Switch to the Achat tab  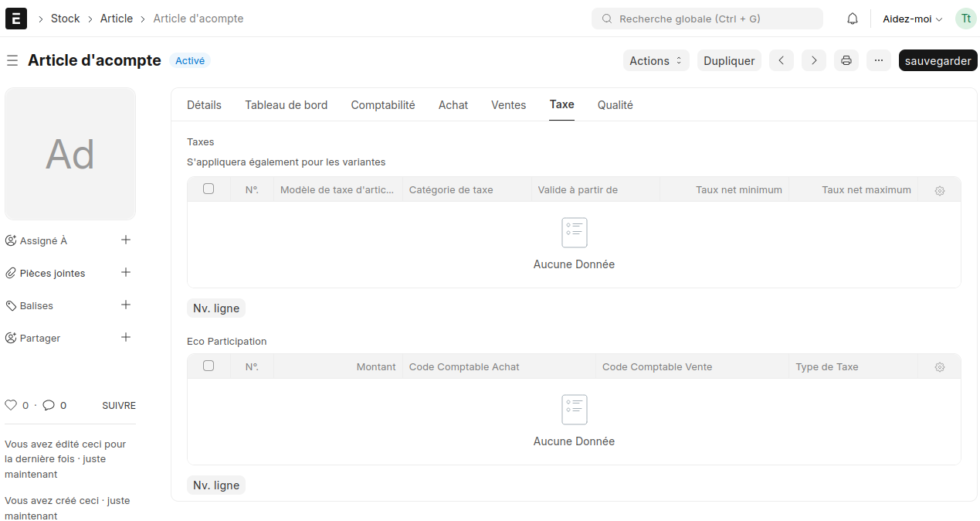tap(453, 105)
